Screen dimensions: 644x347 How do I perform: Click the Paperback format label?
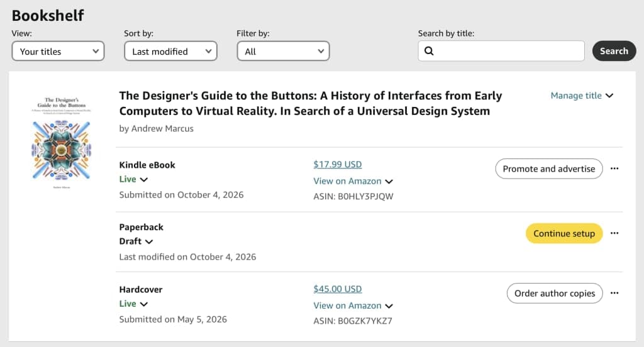click(x=142, y=227)
